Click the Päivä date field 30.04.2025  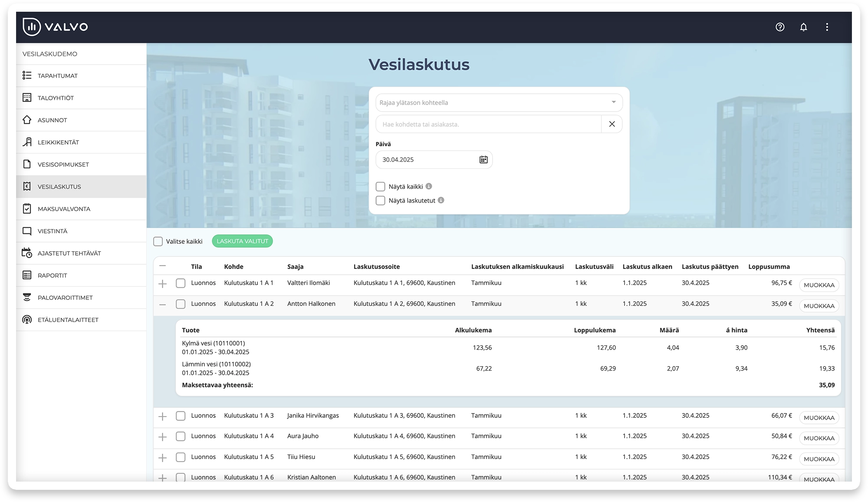click(x=434, y=160)
